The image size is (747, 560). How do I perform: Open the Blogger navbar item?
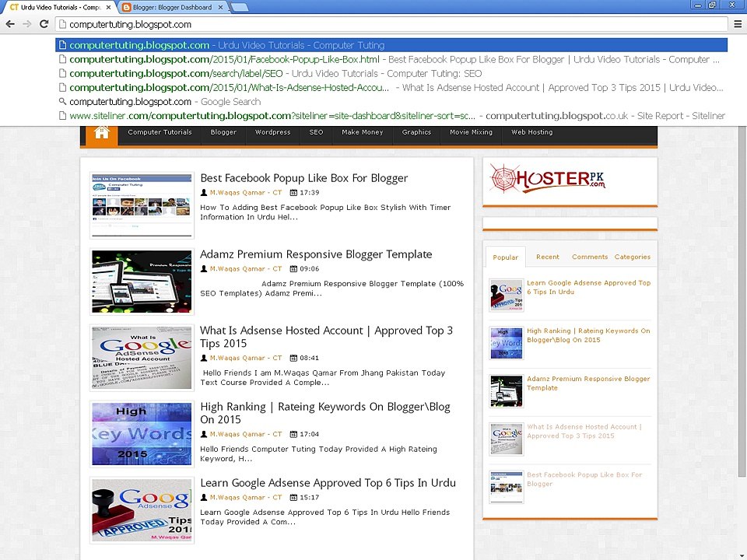[223, 132]
